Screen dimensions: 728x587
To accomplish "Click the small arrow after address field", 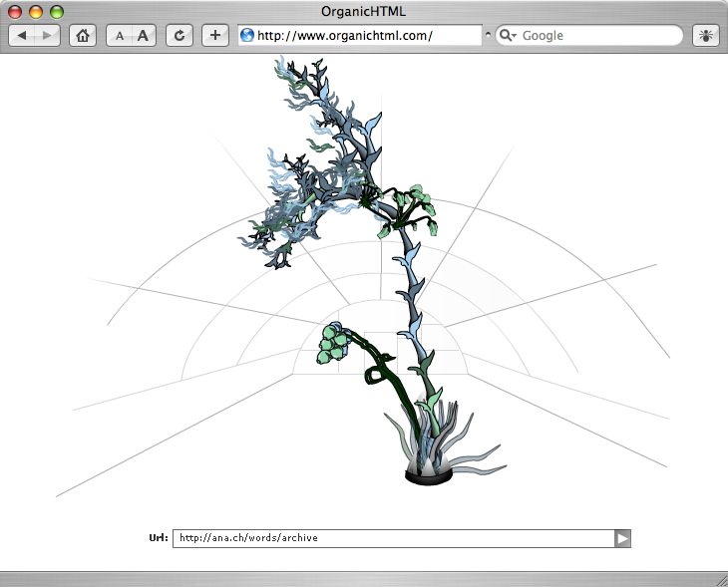I will coord(488,35).
